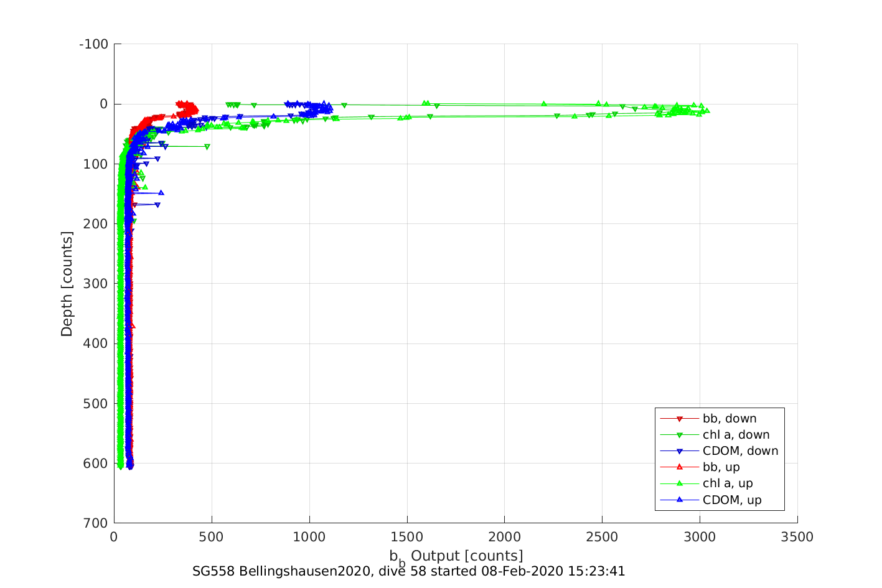Screen dimensions: 882x588
Task: Click the green 'chl a, up' legend marker
Action: (x=680, y=483)
